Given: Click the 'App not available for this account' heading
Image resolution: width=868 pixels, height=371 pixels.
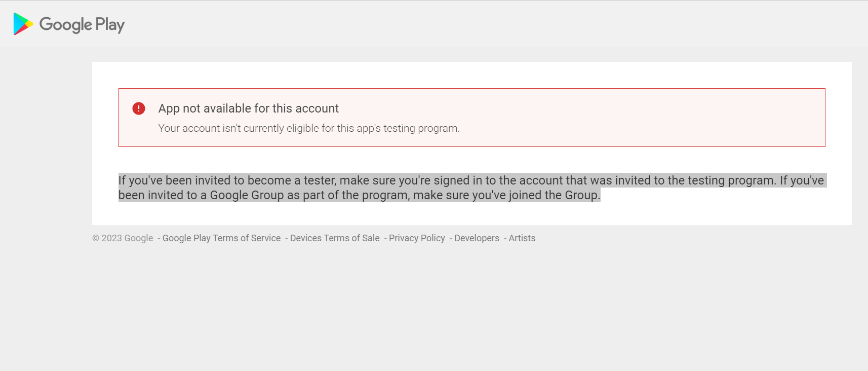Looking at the screenshot, I should pyautogui.click(x=248, y=108).
